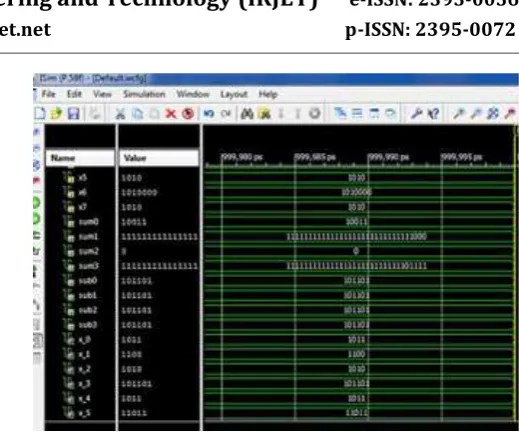The height and width of the screenshot is (432, 519).
Task: Click the New file toolbar icon
Action: tap(40, 114)
